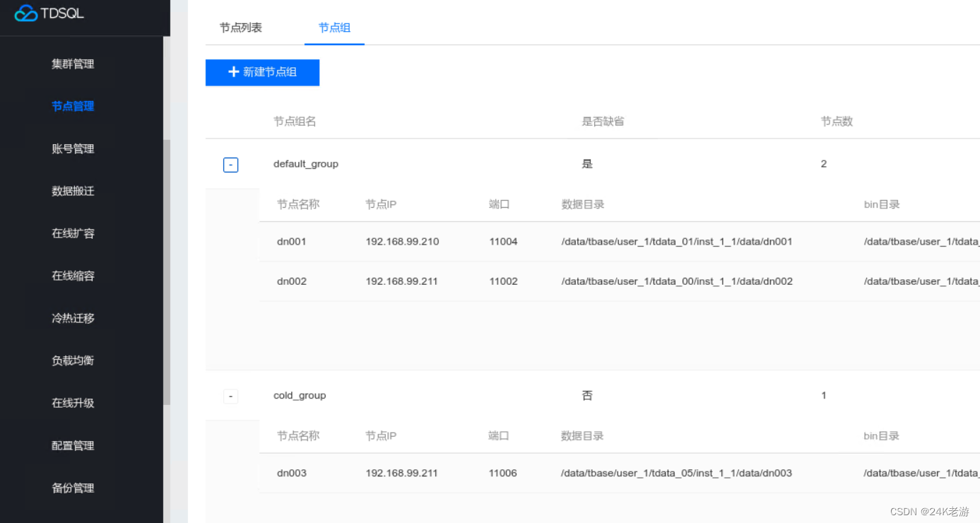Click port value 11002
Image resolution: width=980 pixels, height=523 pixels.
(503, 281)
